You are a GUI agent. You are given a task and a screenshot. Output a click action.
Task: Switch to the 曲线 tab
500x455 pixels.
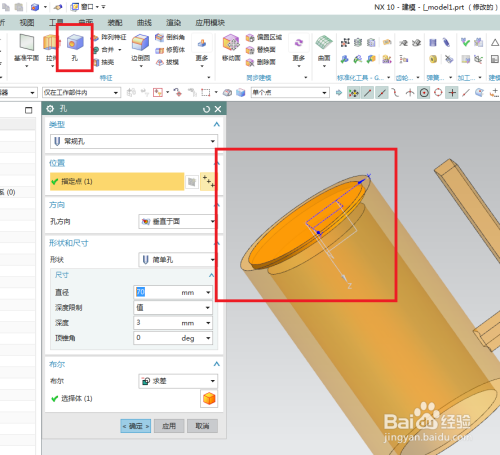pyautogui.click(x=144, y=23)
